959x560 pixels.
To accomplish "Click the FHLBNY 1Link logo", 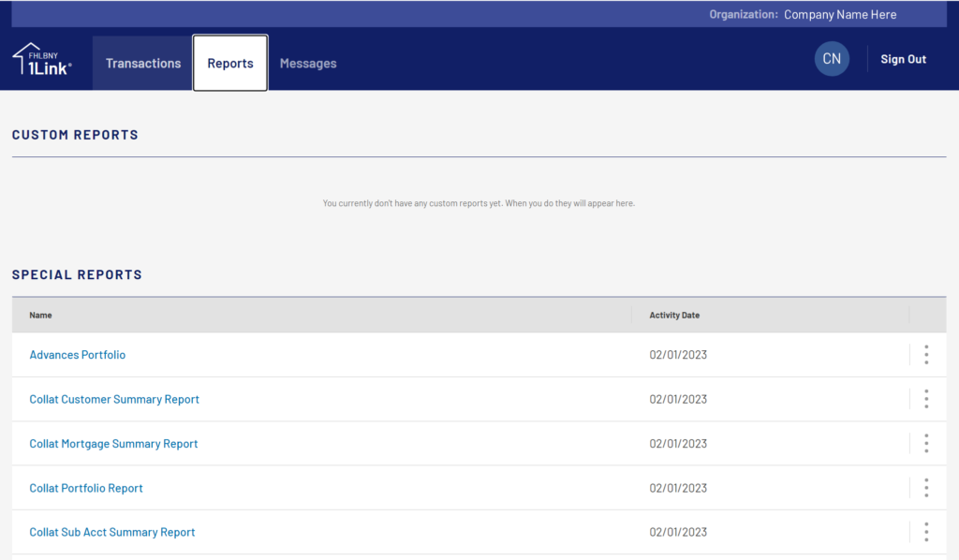I will (x=42, y=60).
